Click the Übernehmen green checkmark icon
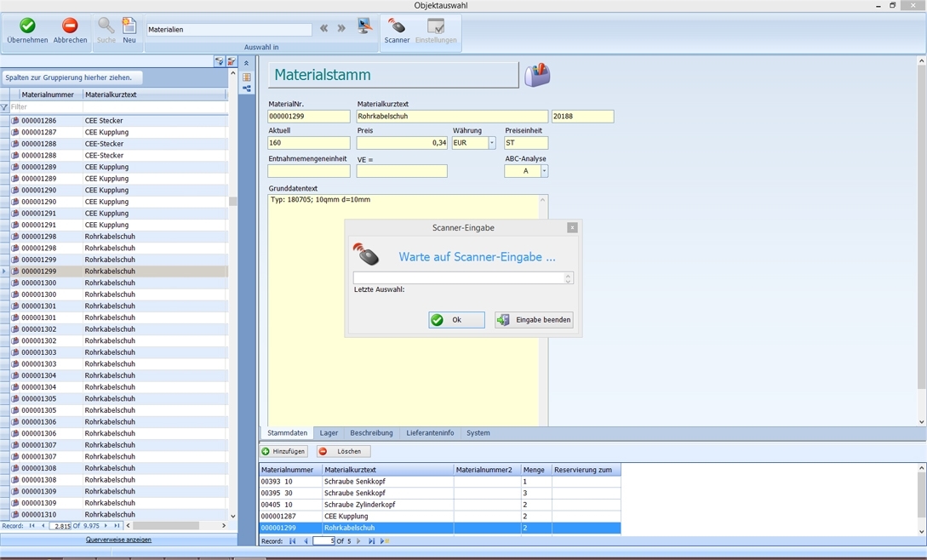 [x=27, y=26]
